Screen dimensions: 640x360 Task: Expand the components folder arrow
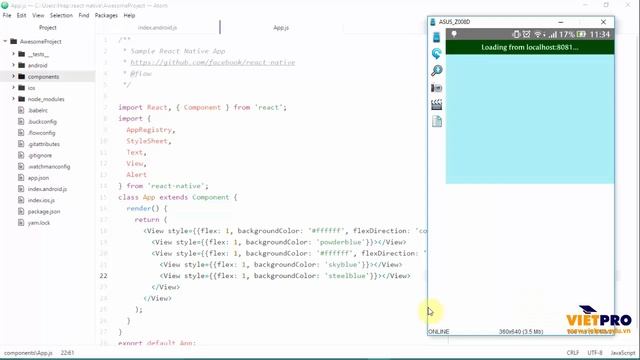click(13, 76)
